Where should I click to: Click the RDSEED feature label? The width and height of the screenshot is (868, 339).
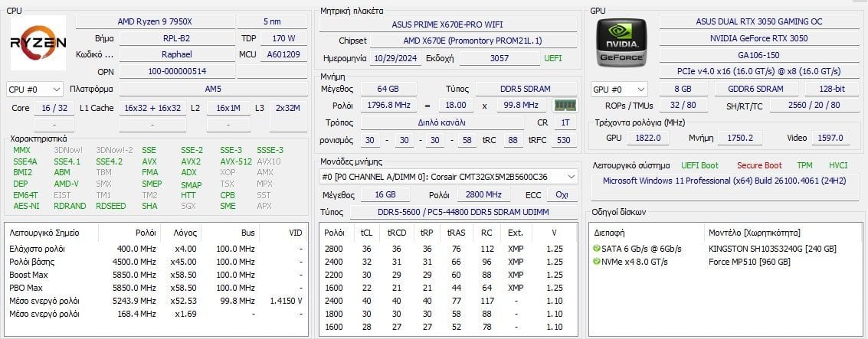[111, 206]
